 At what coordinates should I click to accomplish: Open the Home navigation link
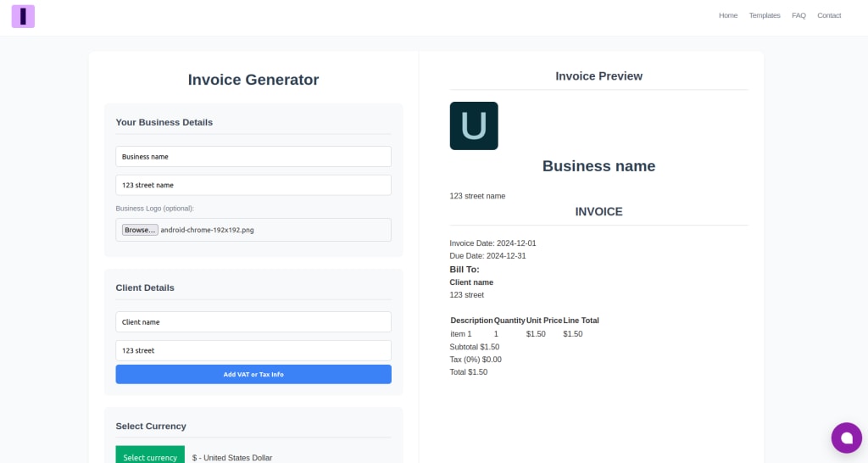click(728, 15)
